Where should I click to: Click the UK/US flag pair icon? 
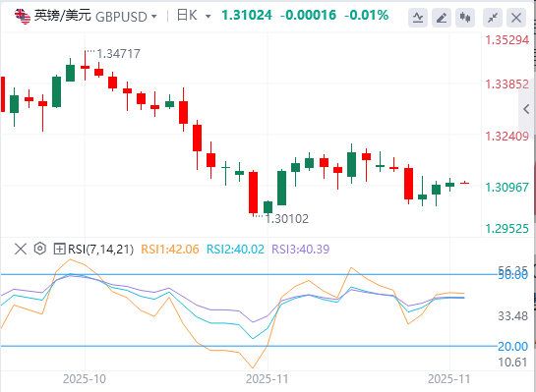23,17
